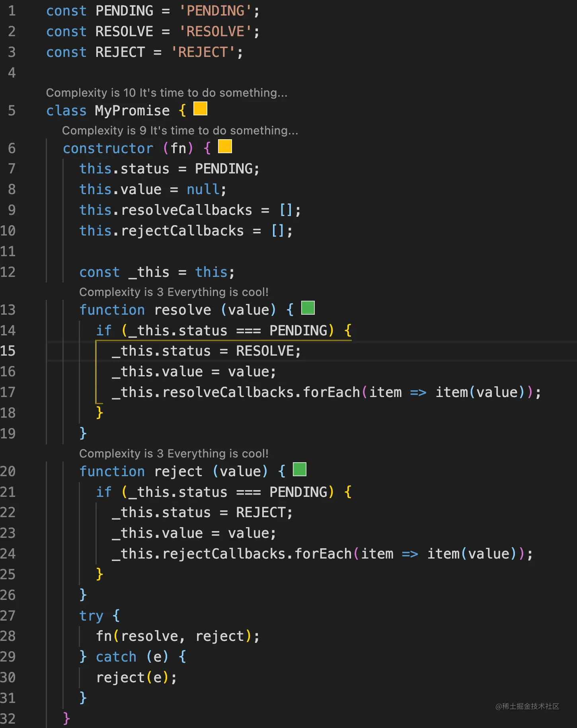Open 'Complexity is 3' lens above resolve function
The width and height of the screenshot is (577, 728).
(174, 292)
